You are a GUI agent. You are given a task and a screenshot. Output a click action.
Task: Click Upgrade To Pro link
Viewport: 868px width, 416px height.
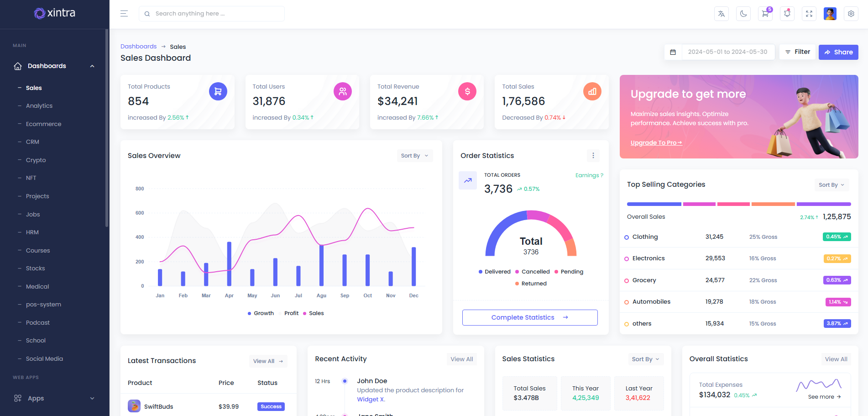[x=656, y=143]
